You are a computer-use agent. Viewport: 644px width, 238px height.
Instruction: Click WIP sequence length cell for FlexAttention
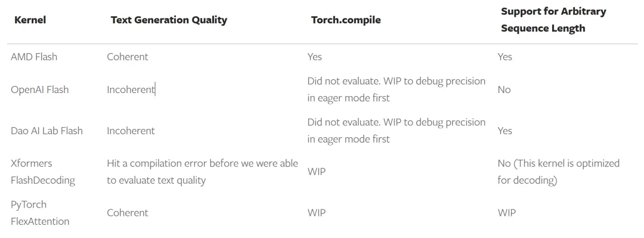(x=506, y=212)
